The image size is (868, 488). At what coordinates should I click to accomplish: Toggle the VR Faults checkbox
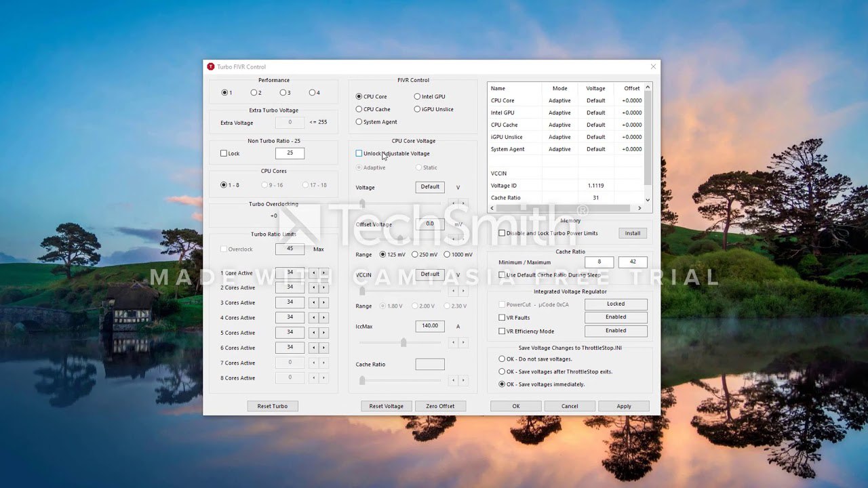(x=502, y=317)
